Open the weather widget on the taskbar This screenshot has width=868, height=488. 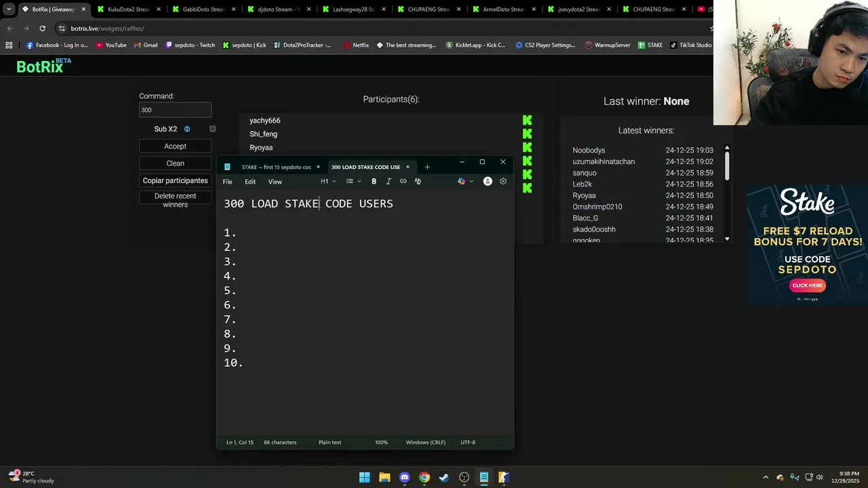31,477
